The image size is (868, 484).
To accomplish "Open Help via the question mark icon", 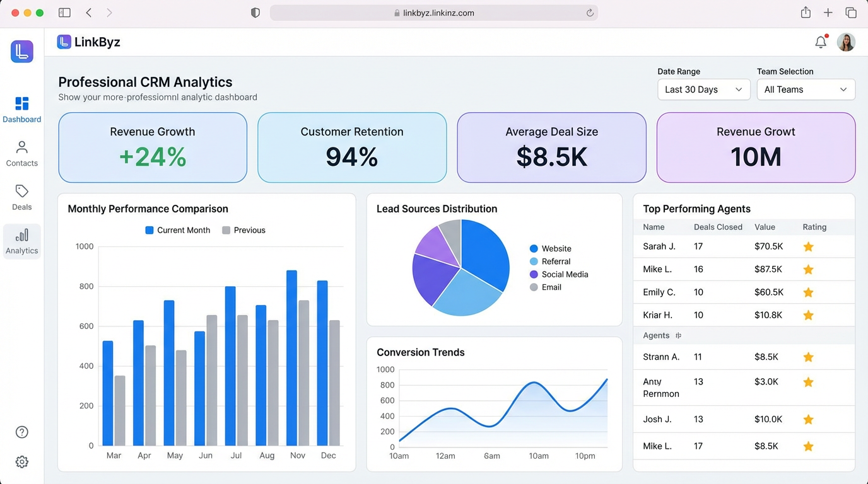I will 21,432.
